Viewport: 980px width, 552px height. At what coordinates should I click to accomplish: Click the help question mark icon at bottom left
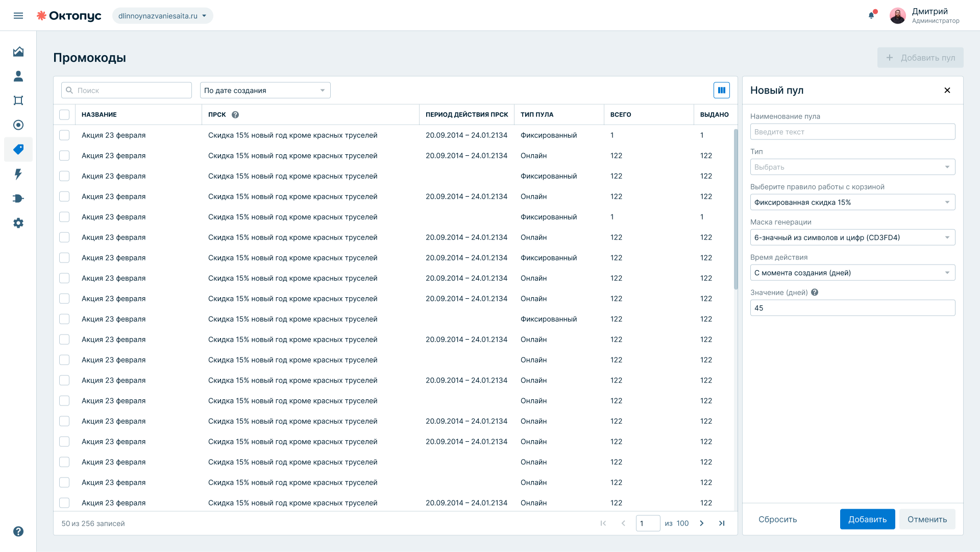(x=18, y=532)
